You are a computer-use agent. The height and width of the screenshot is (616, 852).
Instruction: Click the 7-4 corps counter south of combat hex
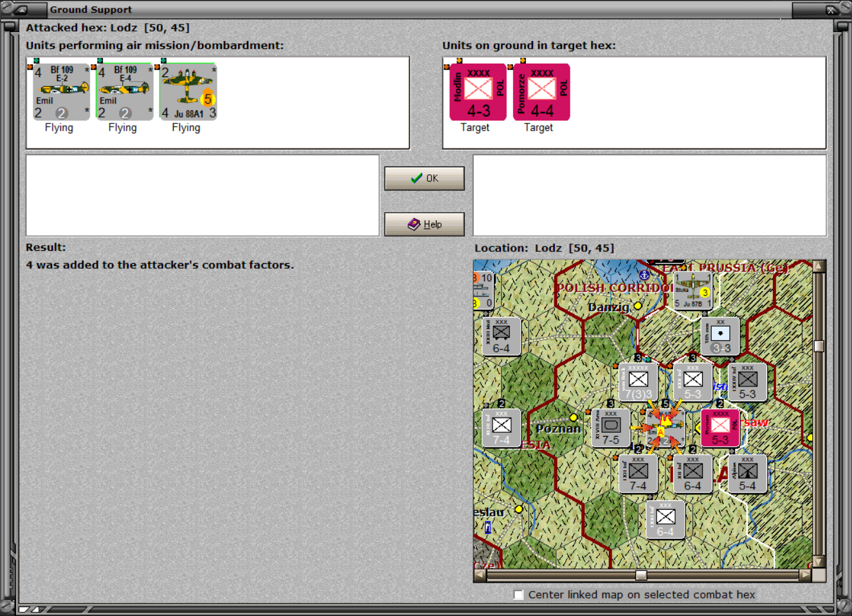pos(638,474)
